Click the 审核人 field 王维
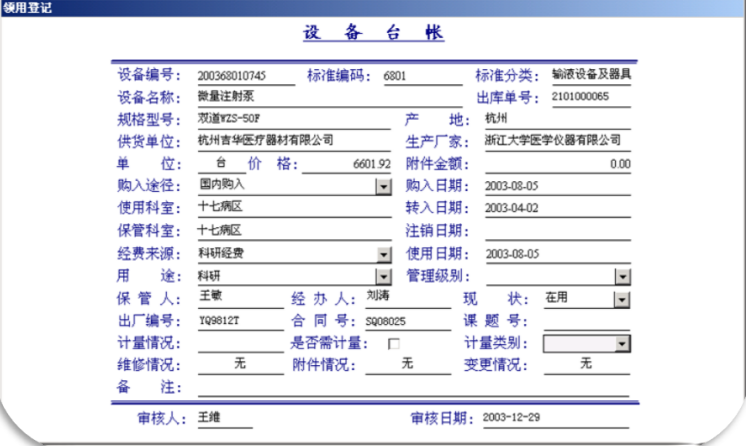The width and height of the screenshot is (746, 446). point(225,418)
